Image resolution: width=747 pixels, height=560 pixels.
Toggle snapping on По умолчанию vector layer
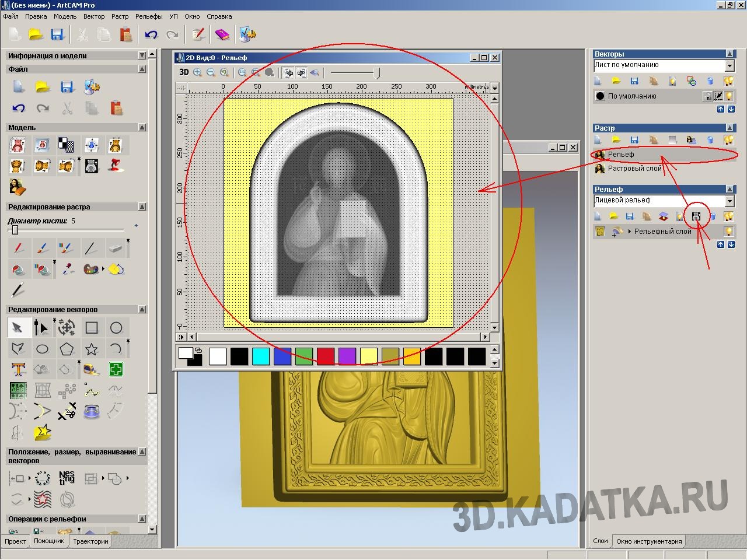pyautogui.click(x=718, y=96)
